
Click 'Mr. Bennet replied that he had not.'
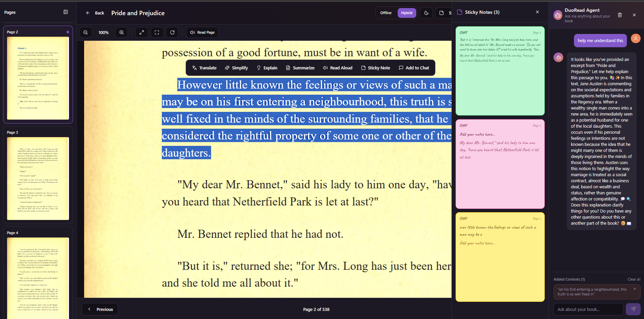point(260,234)
